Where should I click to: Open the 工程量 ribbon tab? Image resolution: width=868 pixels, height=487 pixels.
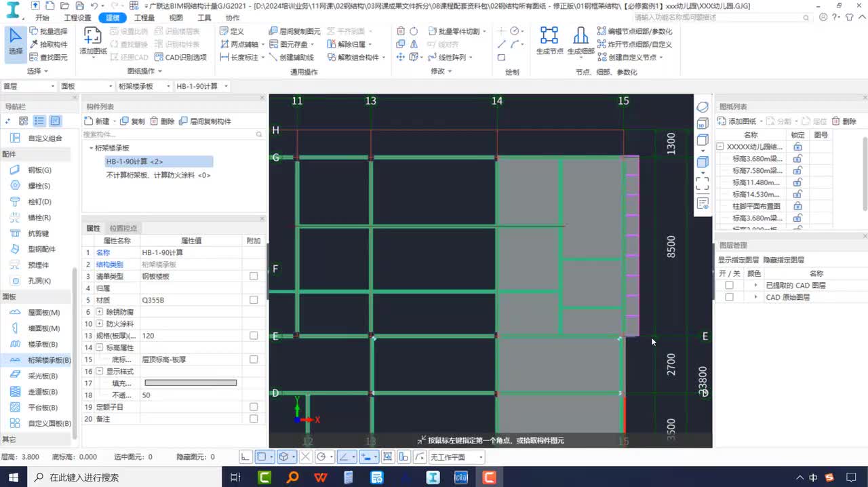[144, 18]
